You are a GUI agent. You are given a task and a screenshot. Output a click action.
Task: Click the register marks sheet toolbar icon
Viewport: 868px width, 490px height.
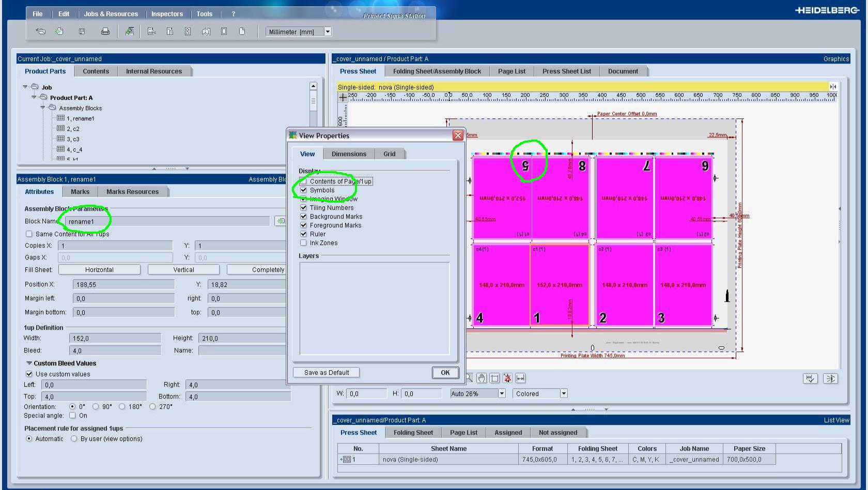[188, 32]
